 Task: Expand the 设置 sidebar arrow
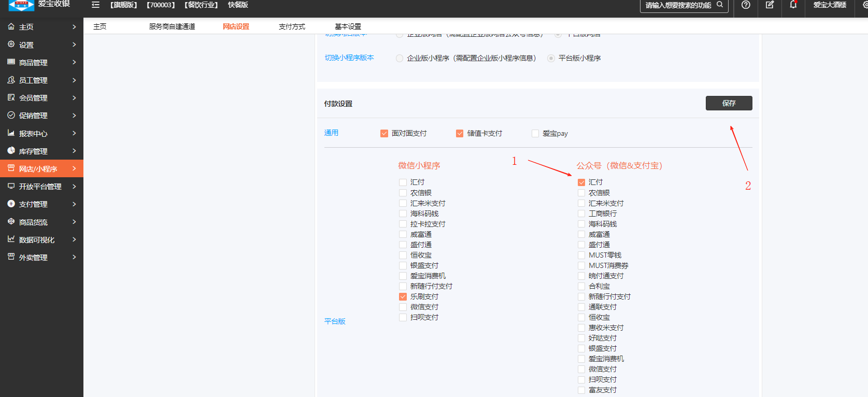click(x=74, y=45)
